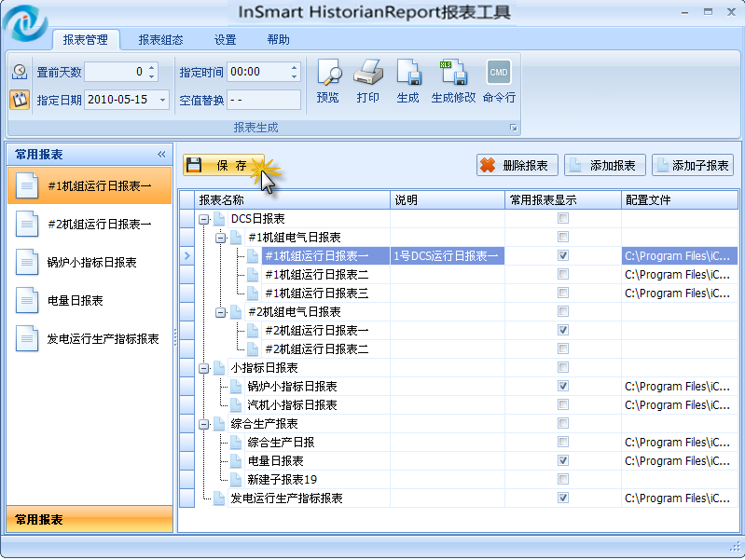The width and height of the screenshot is (745, 560).
Task: Click the InSmart application logo
Action: pyautogui.click(x=24, y=22)
